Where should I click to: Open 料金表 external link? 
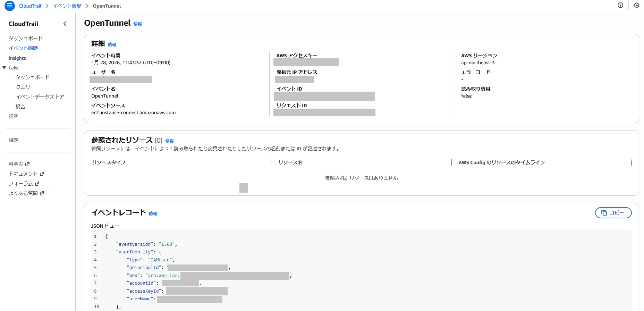(x=19, y=164)
